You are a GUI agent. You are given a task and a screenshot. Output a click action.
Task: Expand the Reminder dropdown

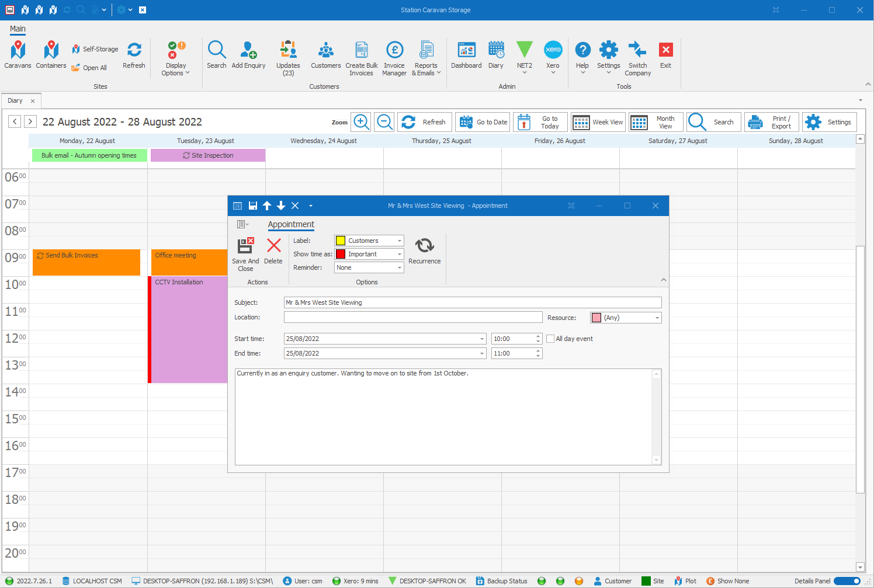pos(400,267)
